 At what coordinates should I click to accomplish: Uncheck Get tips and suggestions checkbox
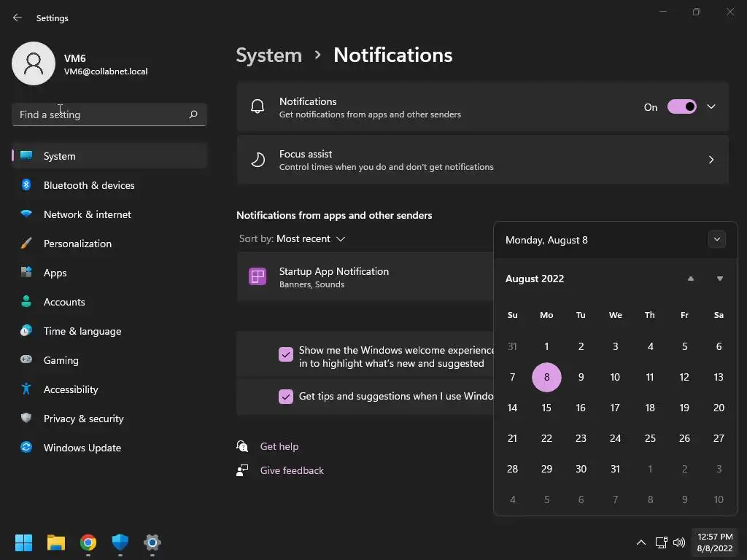point(286,397)
